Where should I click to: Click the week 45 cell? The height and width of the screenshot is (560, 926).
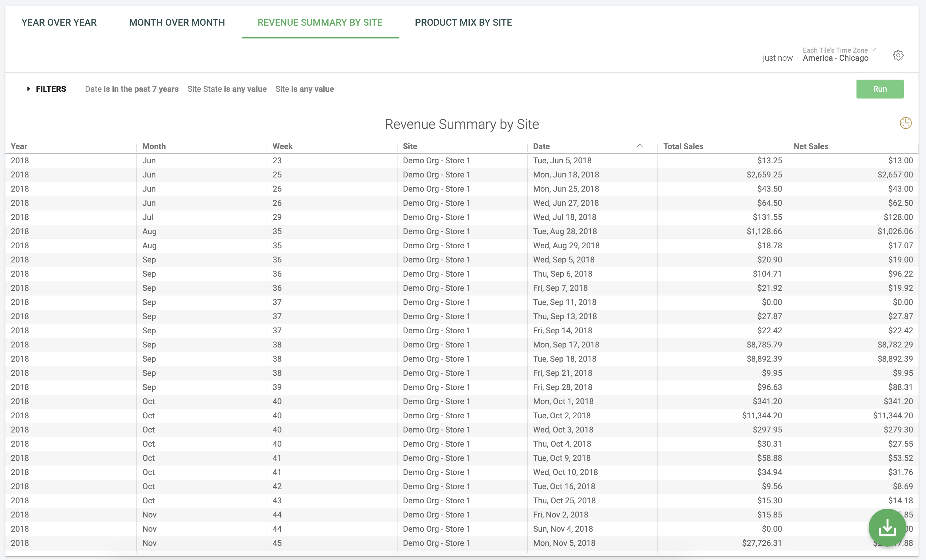[277, 543]
